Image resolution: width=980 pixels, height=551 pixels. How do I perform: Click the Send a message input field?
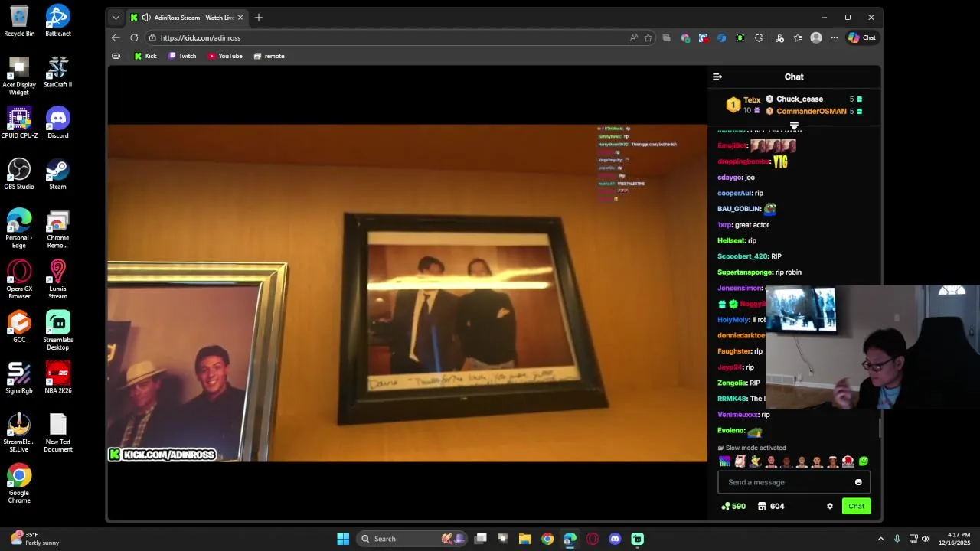793,482
